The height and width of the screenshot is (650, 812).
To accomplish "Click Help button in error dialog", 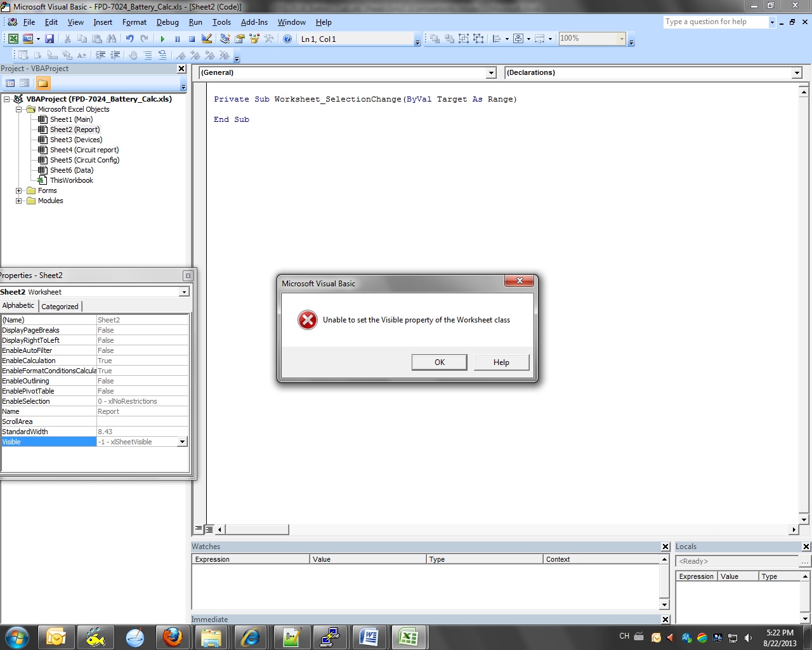I will pos(501,362).
